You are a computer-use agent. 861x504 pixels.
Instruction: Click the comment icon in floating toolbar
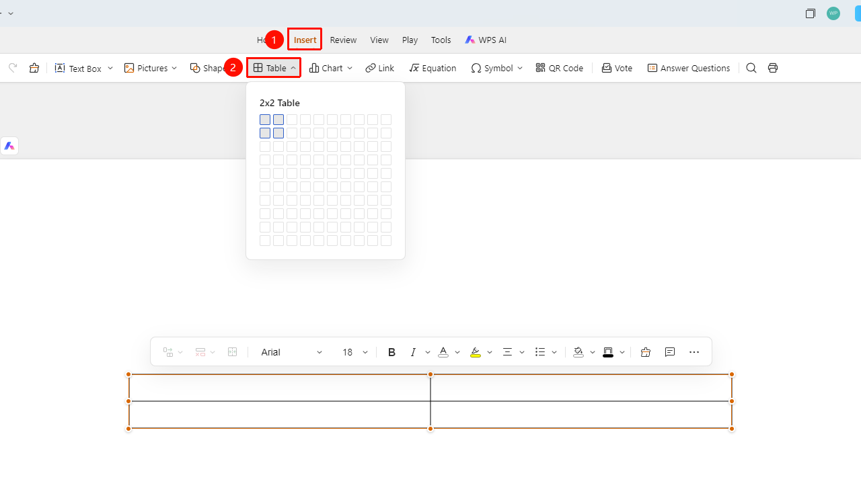(670, 352)
